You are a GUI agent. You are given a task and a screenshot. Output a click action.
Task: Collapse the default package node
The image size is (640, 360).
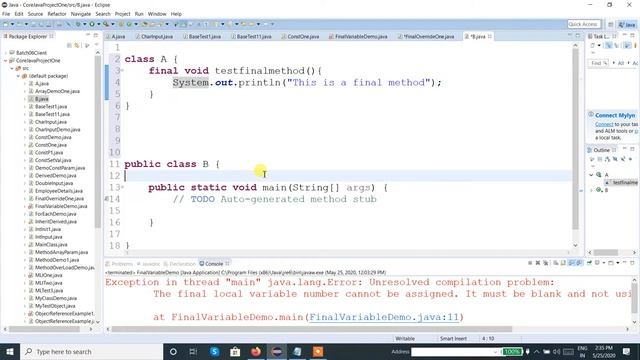click(18, 76)
